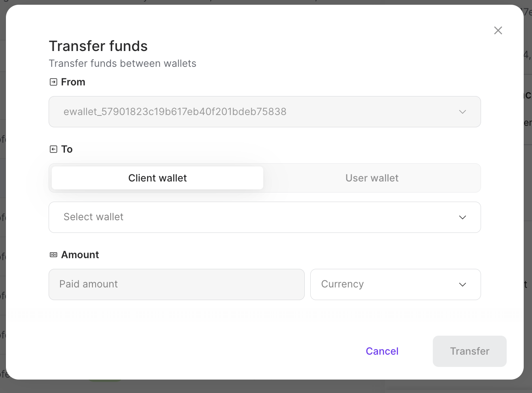The width and height of the screenshot is (532, 393).
Task: Click the From arrow-box icon
Action: (x=53, y=82)
